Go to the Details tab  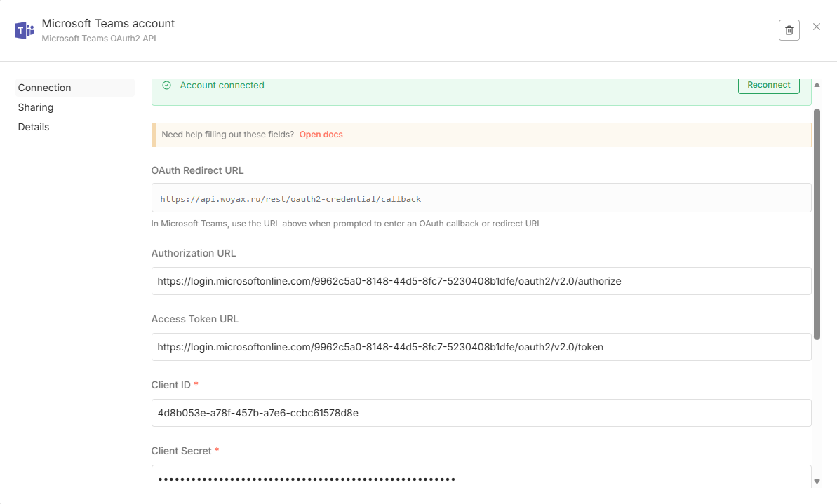click(x=34, y=127)
